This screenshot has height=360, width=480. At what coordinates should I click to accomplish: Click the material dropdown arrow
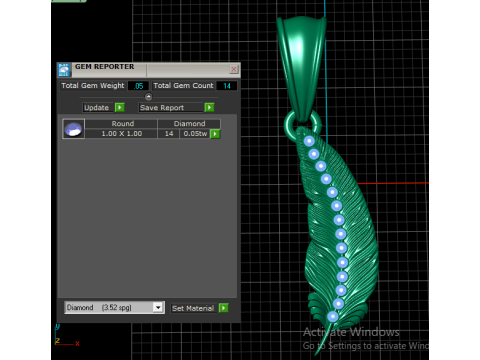tap(158, 307)
